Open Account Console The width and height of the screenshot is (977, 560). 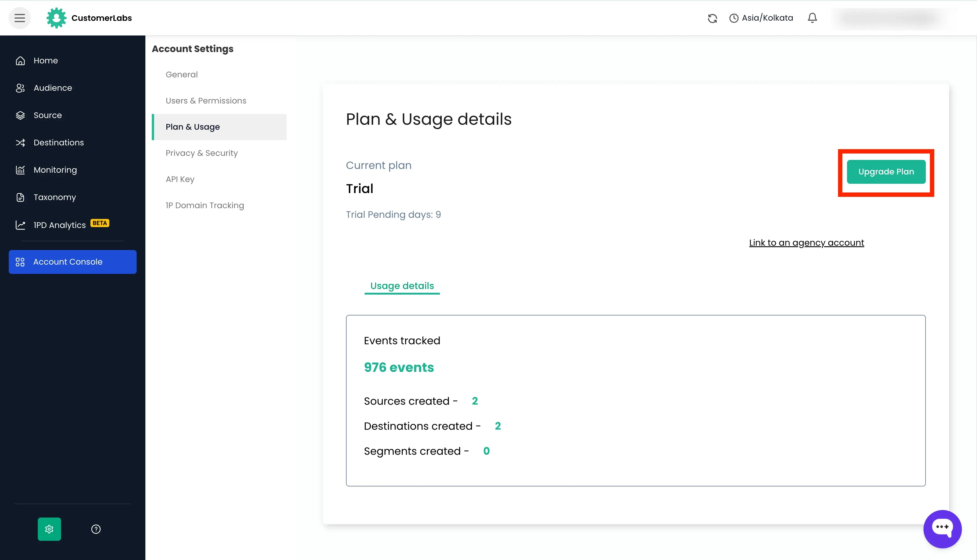72,262
